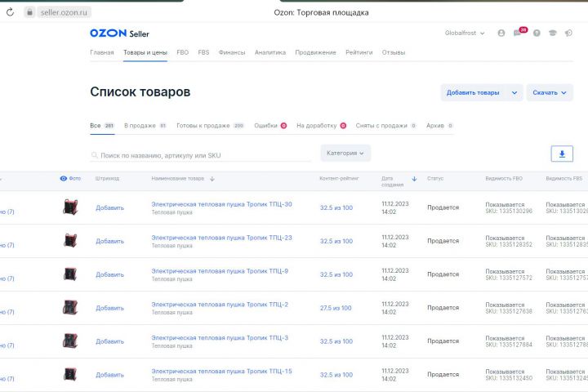Toggle the photo column eye icon
The width and height of the screenshot is (588, 392).
64,179
